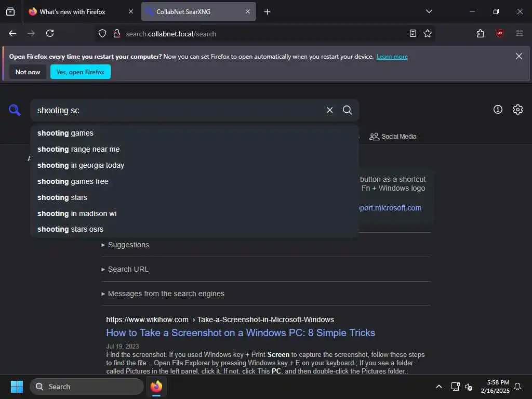Image resolution: width=532 pixels, height=399 pixels.
Task: Open the Windows Start menu
Action: [17, 387]
